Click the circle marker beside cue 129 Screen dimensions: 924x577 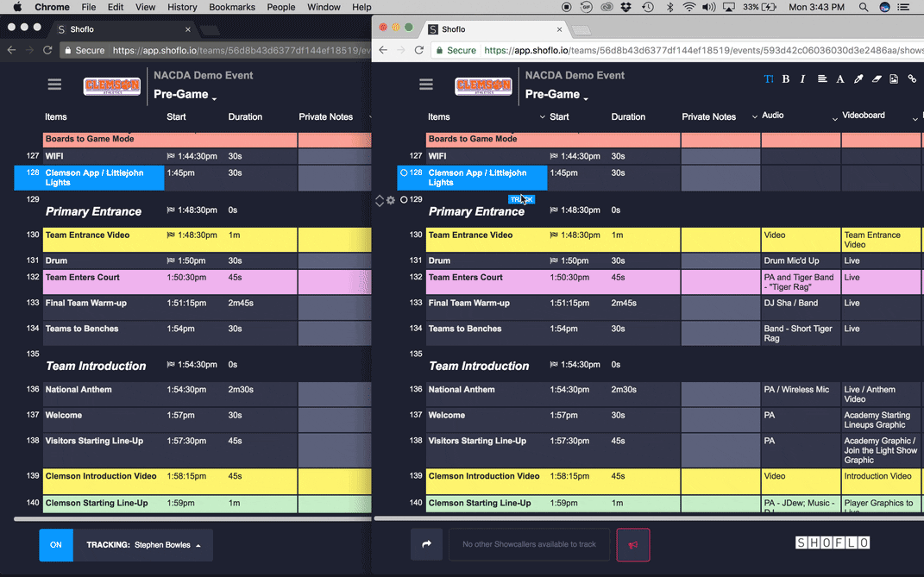point(404,199)
